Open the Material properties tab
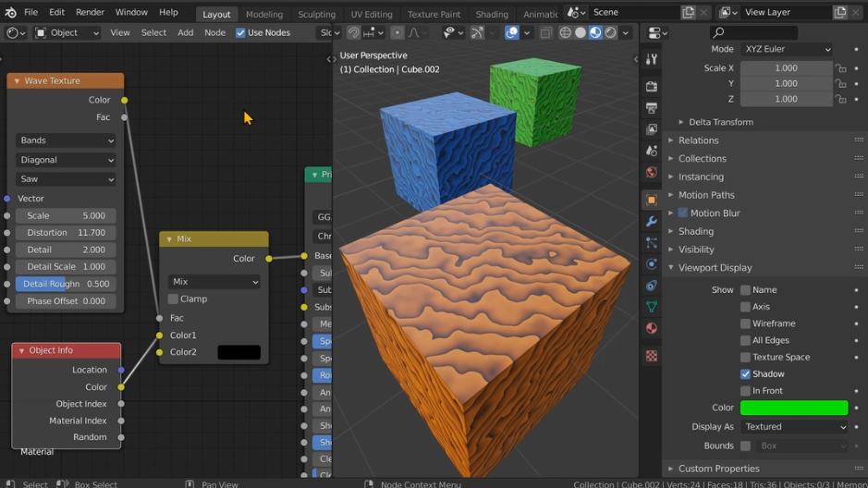 (x=652, y=328)
